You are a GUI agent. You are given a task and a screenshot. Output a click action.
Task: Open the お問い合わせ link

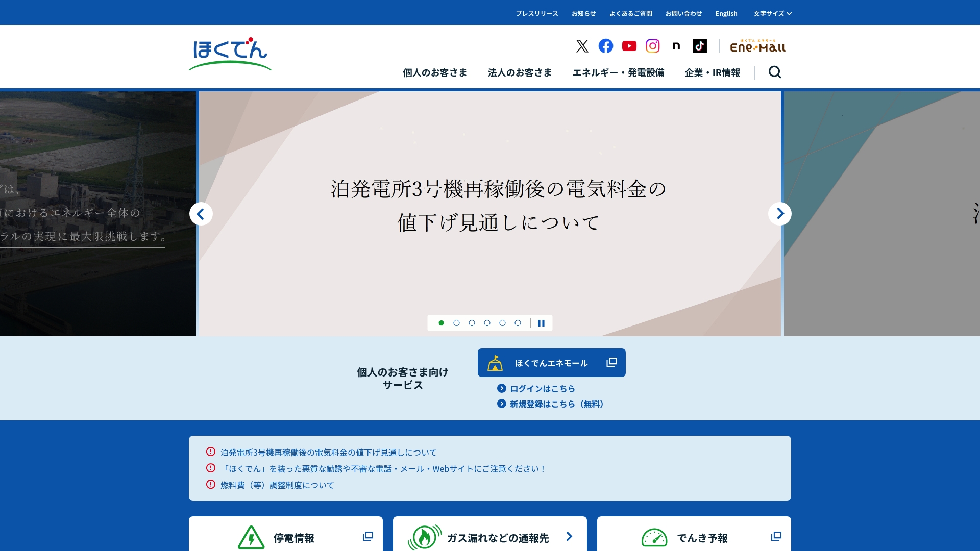click(x=684, y=14)
